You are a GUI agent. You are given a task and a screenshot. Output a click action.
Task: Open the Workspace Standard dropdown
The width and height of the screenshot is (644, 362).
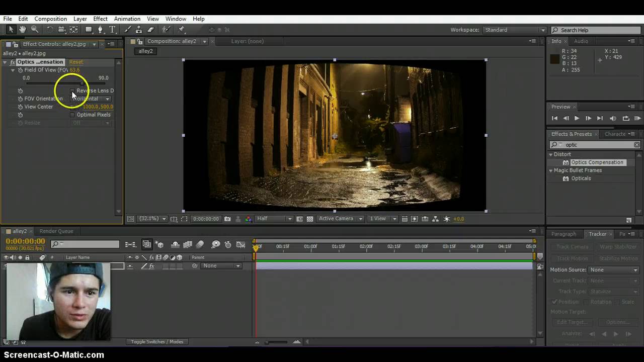514,30
